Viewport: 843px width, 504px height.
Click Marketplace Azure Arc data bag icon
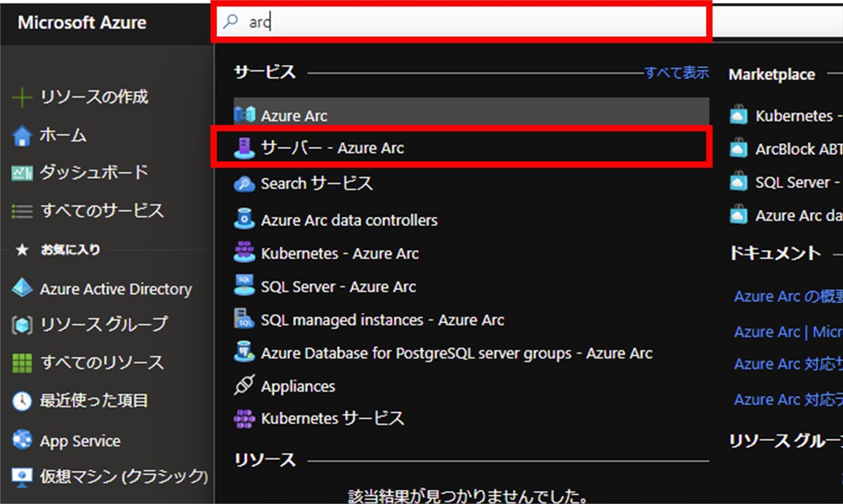click(739, 215)
